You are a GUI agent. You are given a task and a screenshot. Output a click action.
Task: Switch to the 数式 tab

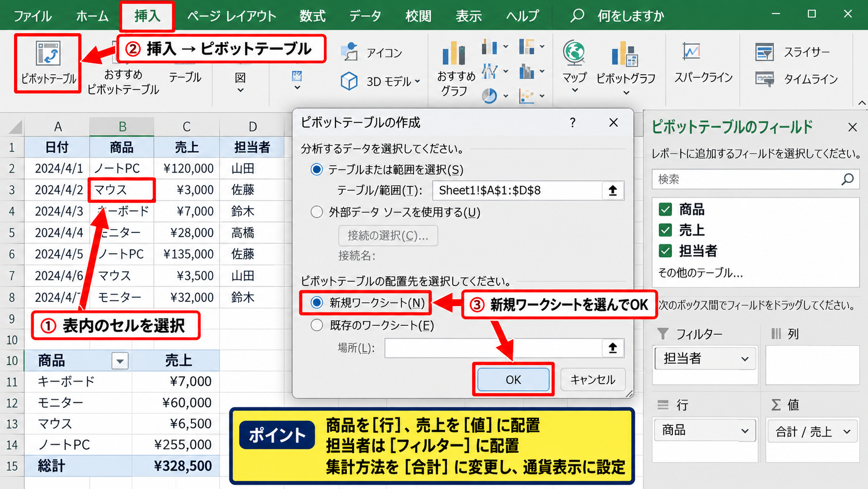(313, 16)
